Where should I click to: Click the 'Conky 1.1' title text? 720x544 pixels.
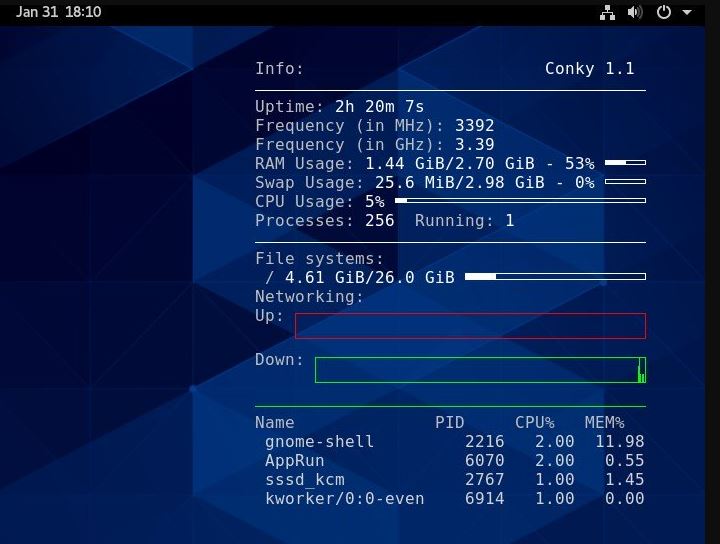(590, 69)
